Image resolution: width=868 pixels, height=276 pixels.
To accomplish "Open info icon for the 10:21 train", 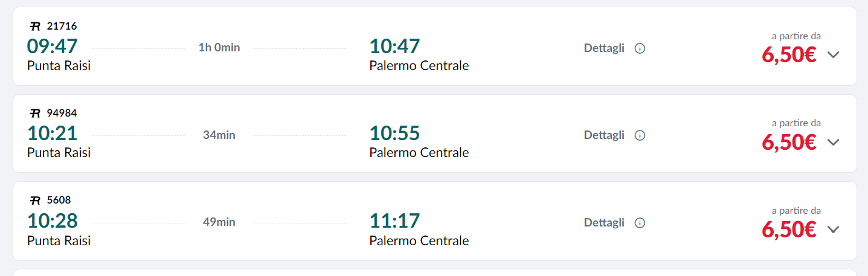I will pyautogui.click(x=640, y=136).
